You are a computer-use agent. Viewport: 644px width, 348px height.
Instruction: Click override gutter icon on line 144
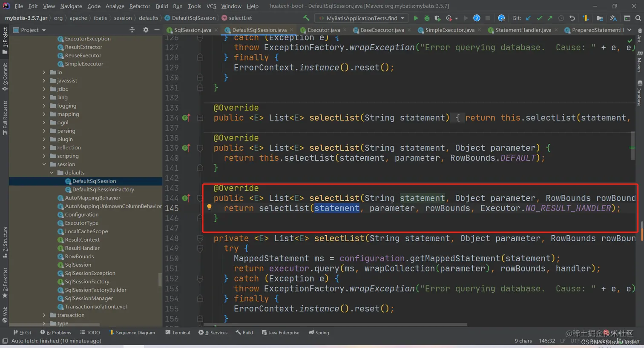(x=186, y=198)
